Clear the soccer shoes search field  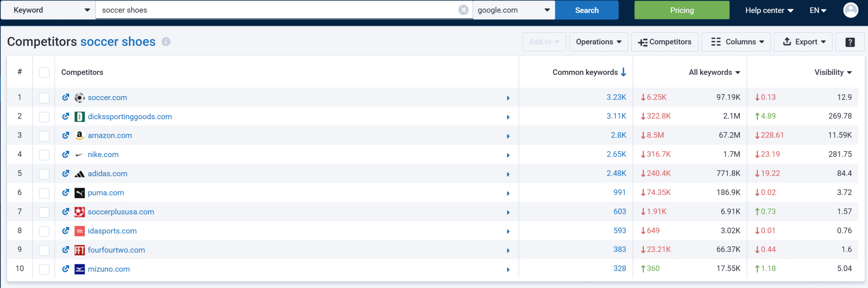pyautogui.click(x=463, y=10)
